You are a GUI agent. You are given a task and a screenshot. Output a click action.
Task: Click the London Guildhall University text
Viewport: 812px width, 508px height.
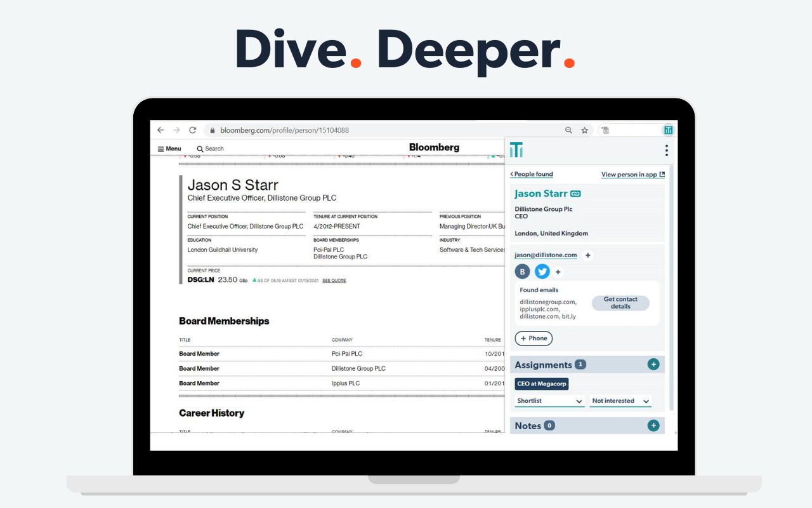[223, 250]
